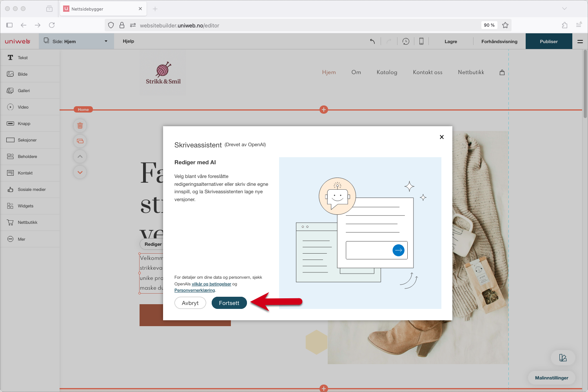Undo the last change
The width and height of the screenshot is (588, 392).
point(372,41)
